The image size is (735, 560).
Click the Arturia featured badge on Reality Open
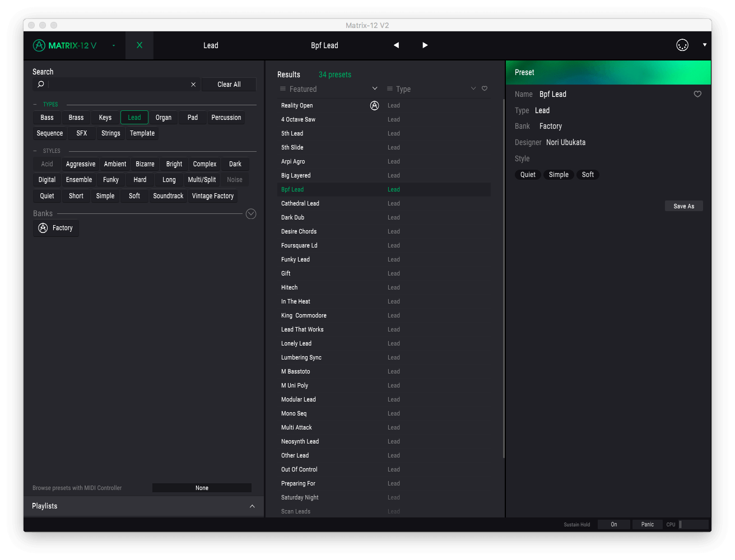(375, 105)
